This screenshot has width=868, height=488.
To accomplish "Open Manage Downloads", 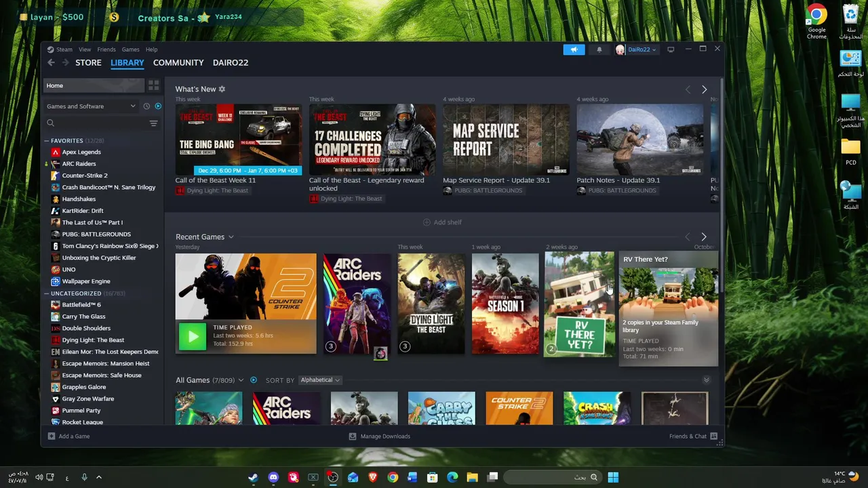I will [x=379, y=436].
